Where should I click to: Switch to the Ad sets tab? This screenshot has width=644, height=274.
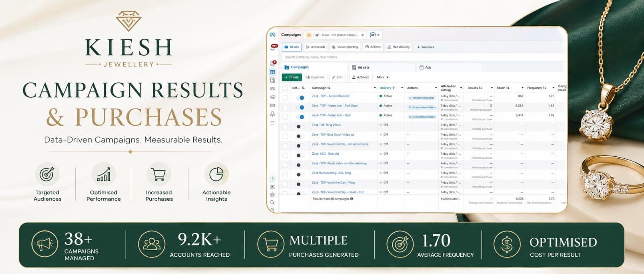tap(382, 67)
